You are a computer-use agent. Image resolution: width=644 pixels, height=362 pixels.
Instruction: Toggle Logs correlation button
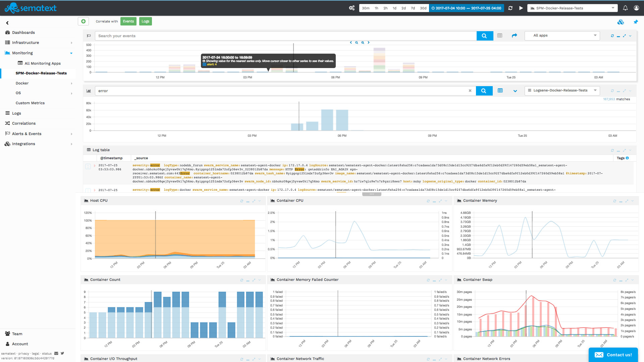[x=145, y=21]
